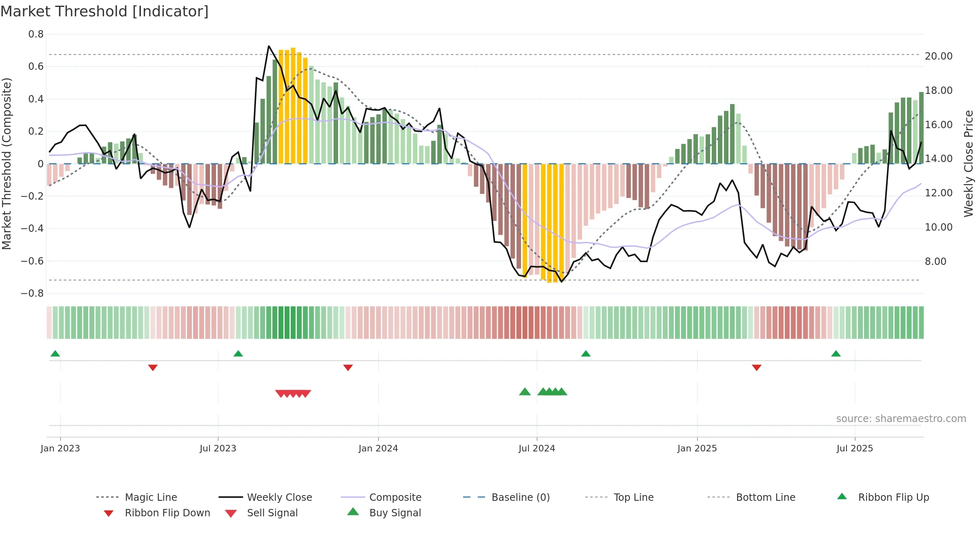The image size is (980, 551).
Task: Click the red Ribbon Flip Down legend triangle
Action: click(108, 513)
